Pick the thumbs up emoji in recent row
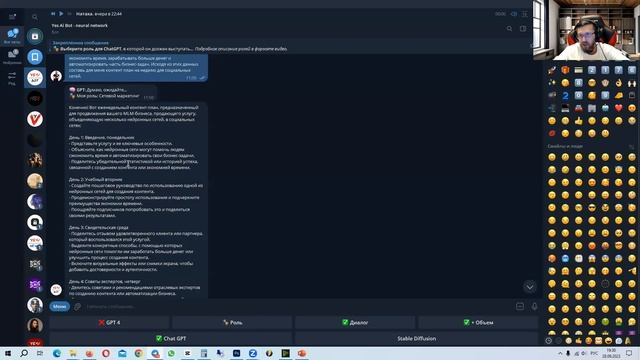The height and width of the screenshot is (360, 640). pos(578,121)
